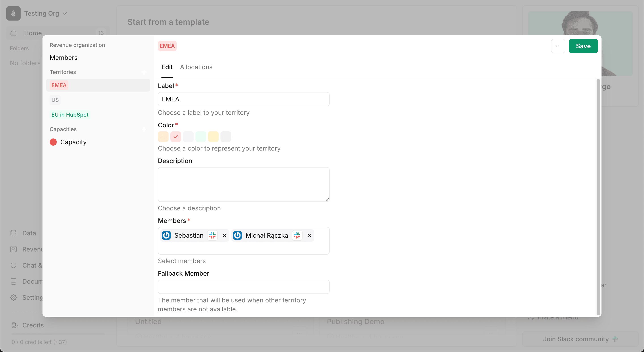Click the Save button

click(x=583, y=46)
